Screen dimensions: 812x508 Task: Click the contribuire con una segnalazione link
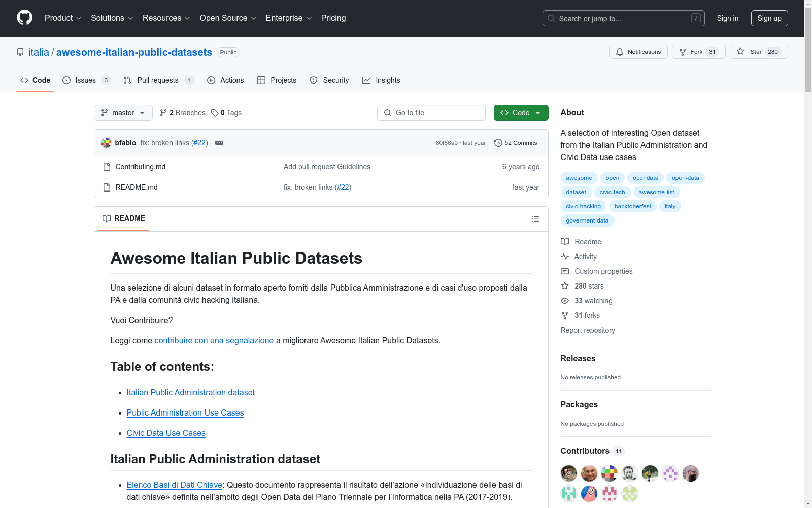click(214, 340)
